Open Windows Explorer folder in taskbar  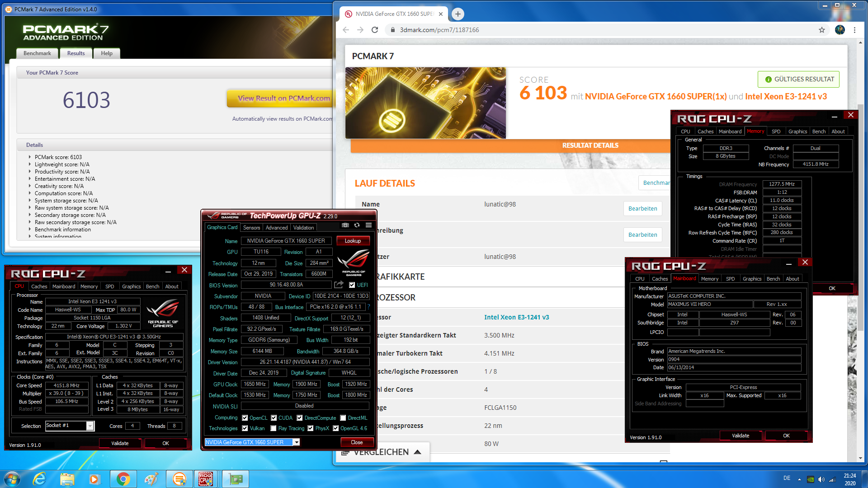coord(67,479)
